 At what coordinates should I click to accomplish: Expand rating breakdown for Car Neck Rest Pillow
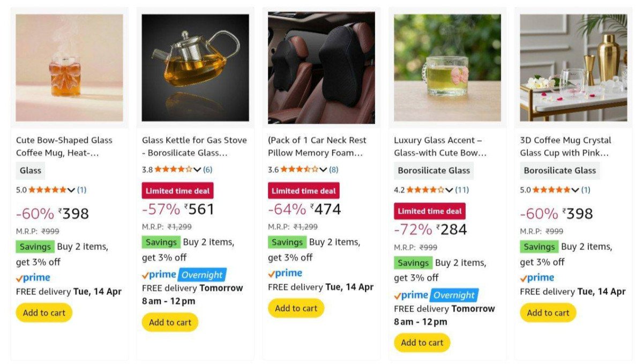[x=323, y=170]
